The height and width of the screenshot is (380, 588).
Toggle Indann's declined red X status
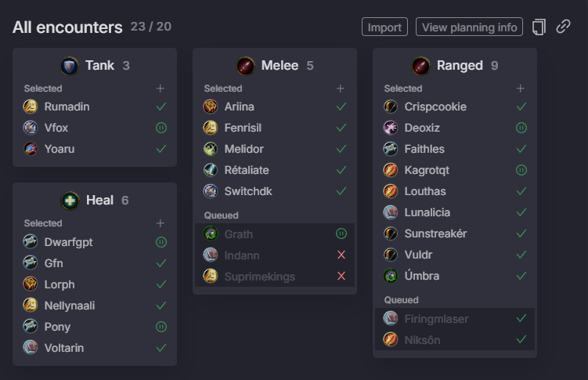(x=341, y=255)
